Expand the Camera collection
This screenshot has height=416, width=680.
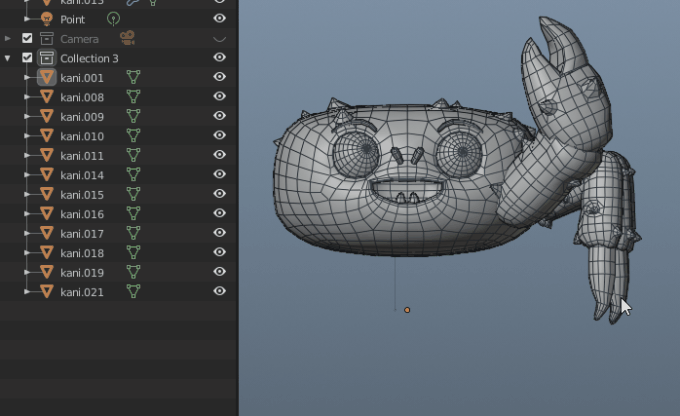point(8,39)
